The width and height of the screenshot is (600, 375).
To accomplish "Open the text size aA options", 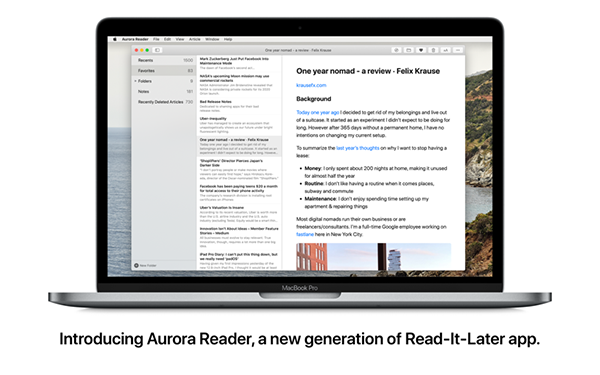I will pos(445,50).
